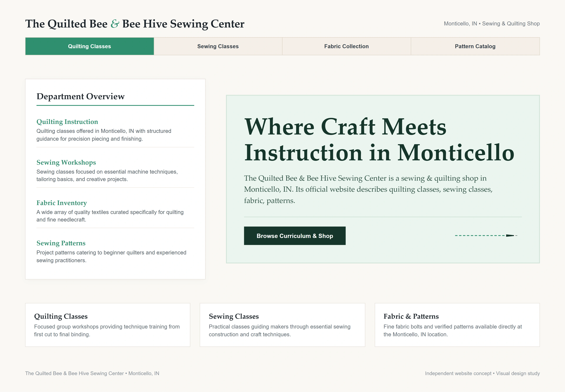This screenshot has width=565, height=392.
Task: Click text Focused group workshops providing technique
Action: click(107, 330)
